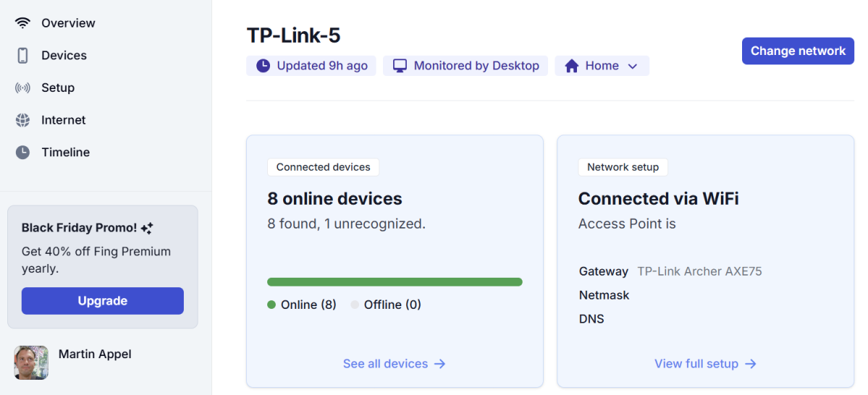Click the house icon next to Home
Viewport: 868px width, 395px height.
click(x=572, y=66)
